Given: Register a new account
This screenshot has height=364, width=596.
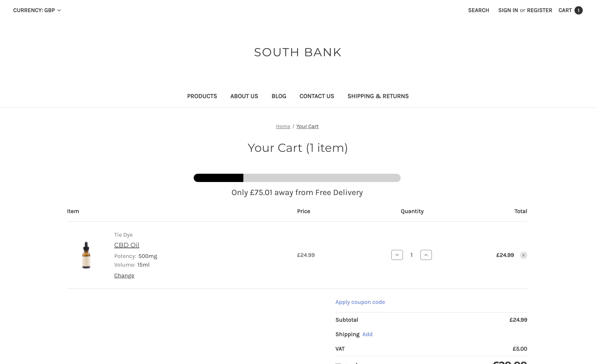Looking at the screenshot, I should tap(540, 10).
